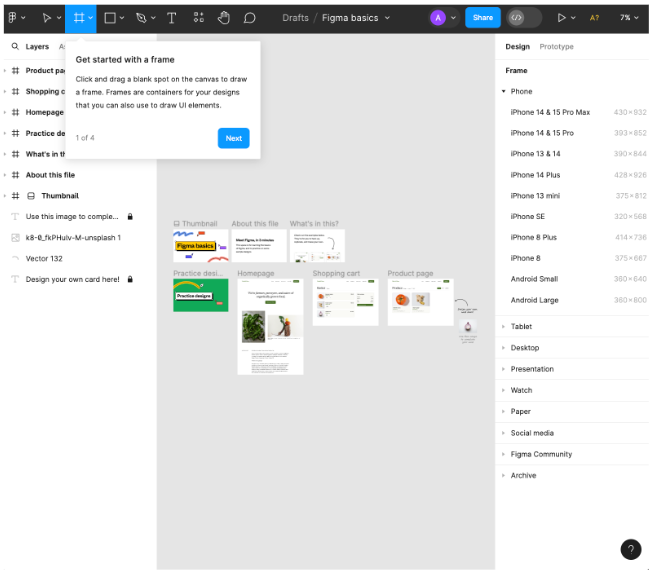Click the blue Share button

483,18
